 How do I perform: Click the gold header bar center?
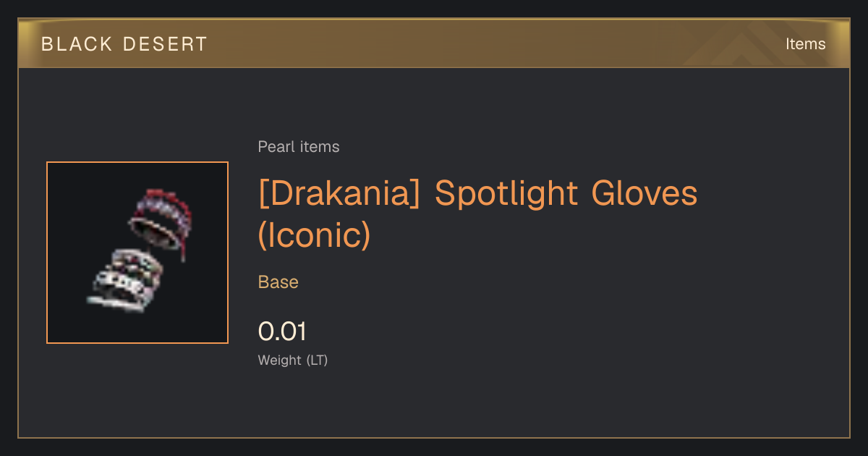(434, 43)
